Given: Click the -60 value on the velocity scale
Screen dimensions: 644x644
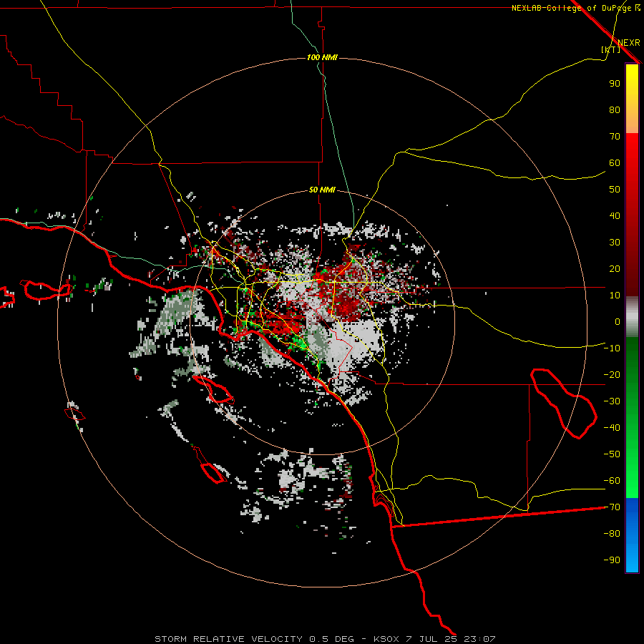Looking at the screenshot, I should click(x=612, y=481).
